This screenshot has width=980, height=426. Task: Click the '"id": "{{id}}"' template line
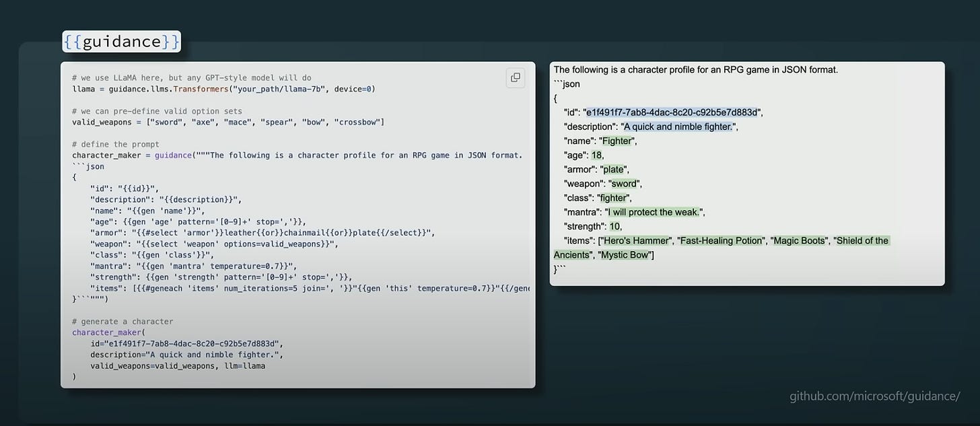[x=125, y=188]
